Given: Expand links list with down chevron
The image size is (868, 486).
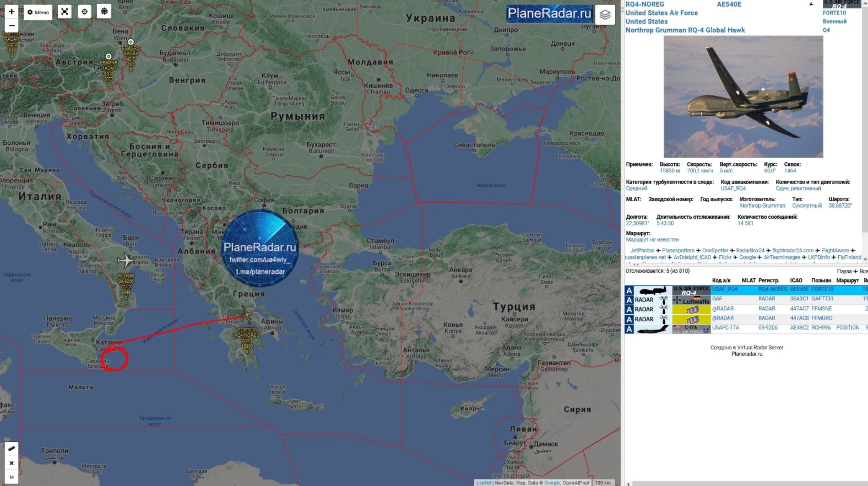Looking at the screenshot, I should pos(865,258).
